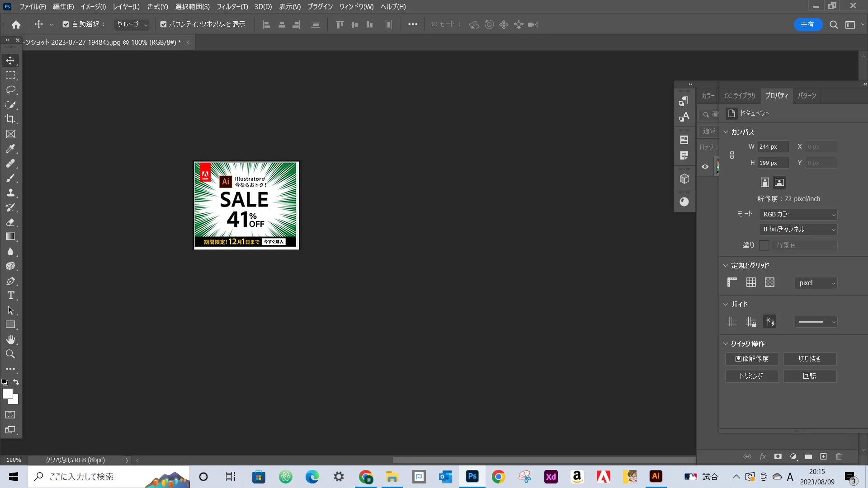The width and height of the screenshot is (868, 488).
Task: Open the フィルター menu
Action: 232,7
